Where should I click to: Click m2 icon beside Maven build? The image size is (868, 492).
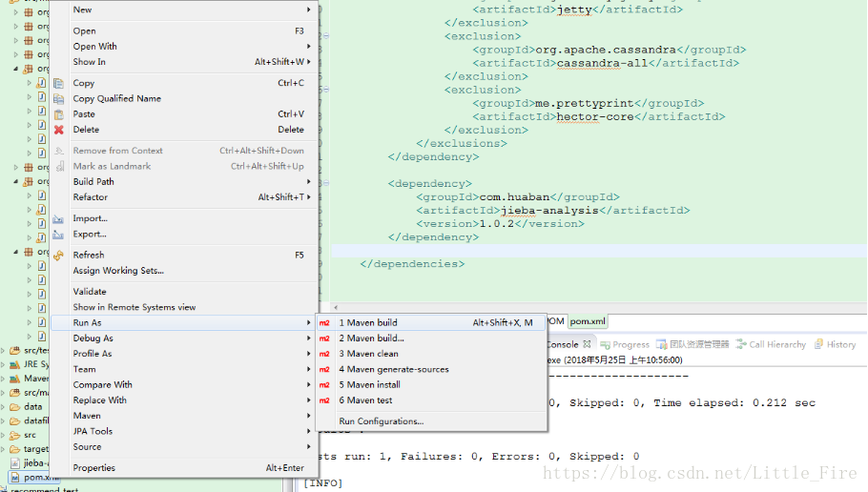point(324,322)
